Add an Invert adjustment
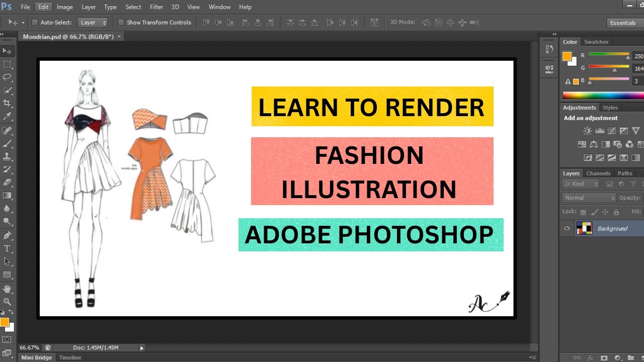The width and height of the screenshot is (644, 362). 587,158
